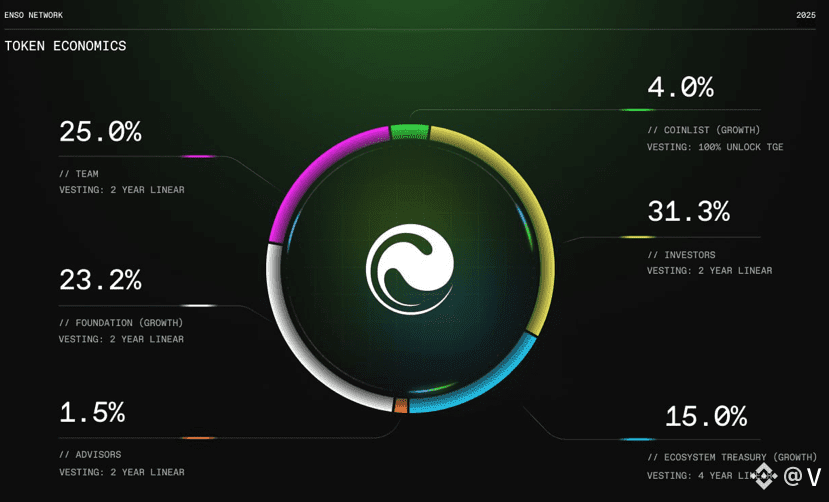This screenshot has height=502, width=829.
Task: Click vesting line under '// TEAM'
Action: [x=122, y=190]
